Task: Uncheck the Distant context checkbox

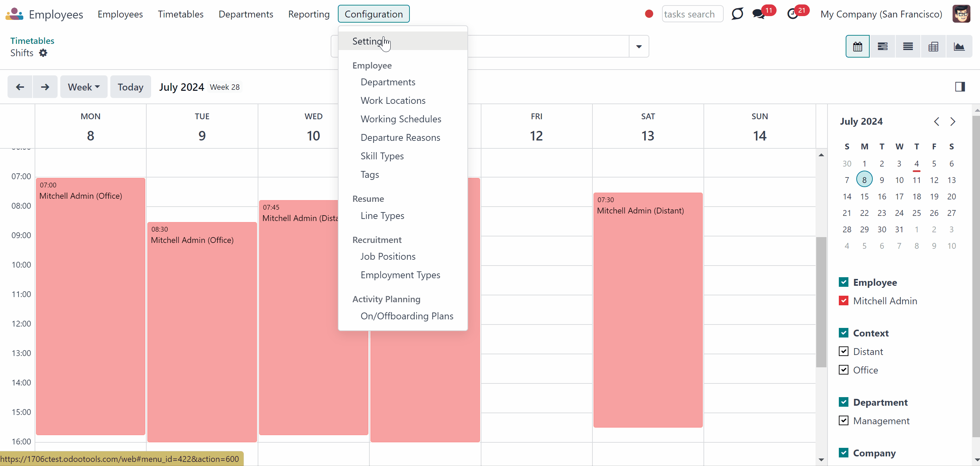Action: 843,351
